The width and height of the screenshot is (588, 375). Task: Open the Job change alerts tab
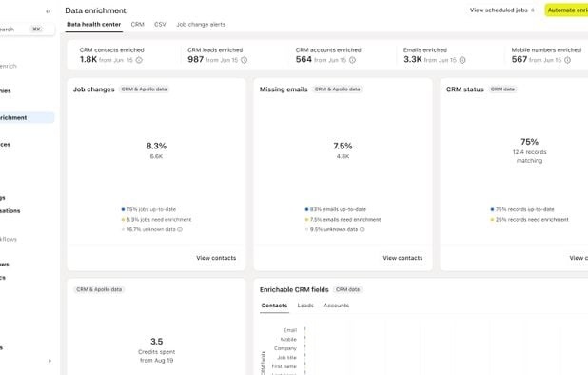201,25
